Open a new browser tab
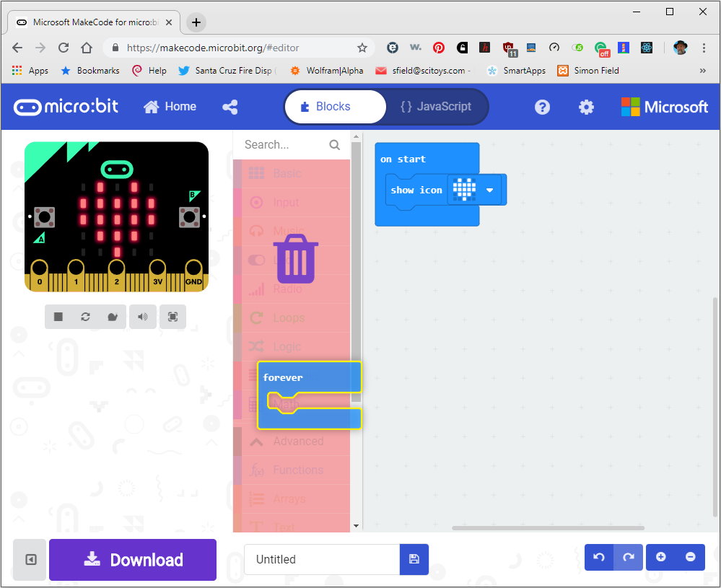Screen dimensions: 721x588 tap(196, 22)
